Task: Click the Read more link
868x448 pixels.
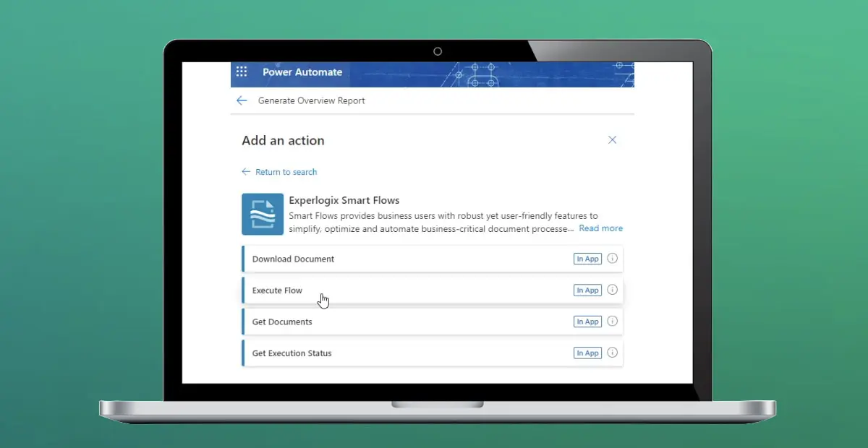Action: [x=600, y=228]
